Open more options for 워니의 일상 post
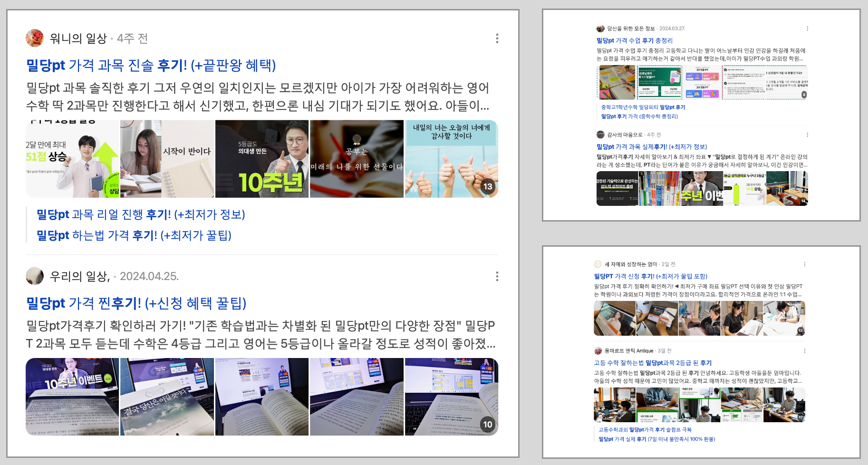The height and width of the screenshot is (465, 868). (x=497, y=39)
